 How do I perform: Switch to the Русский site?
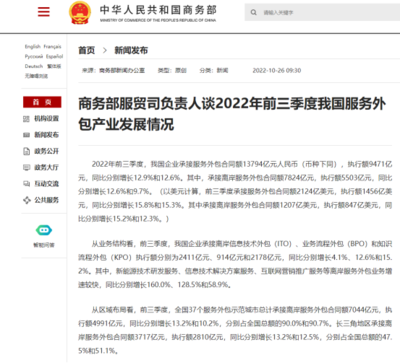[x=34, y=56]
